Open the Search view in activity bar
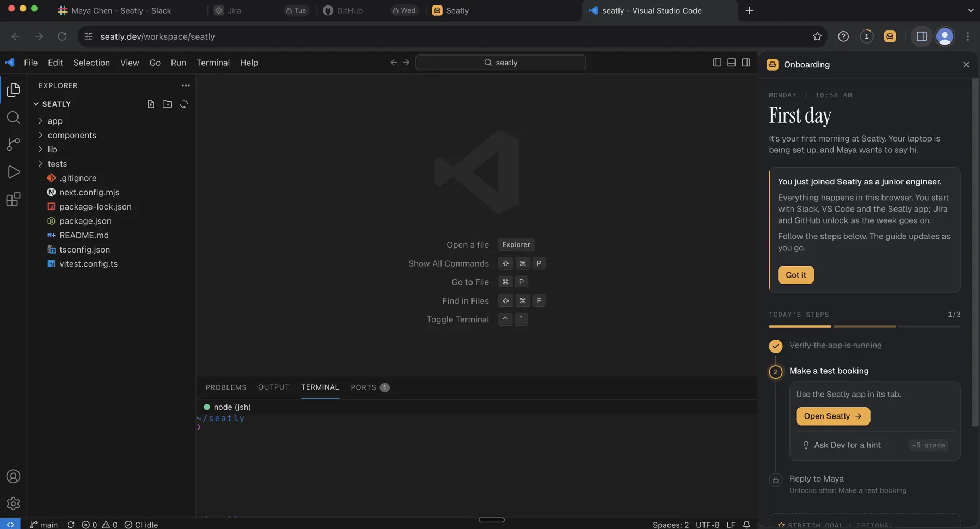 coord(13,117)
